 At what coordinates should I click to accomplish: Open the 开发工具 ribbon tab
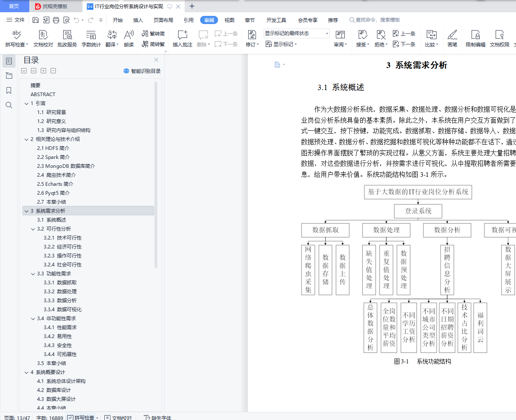click(276, 20)
